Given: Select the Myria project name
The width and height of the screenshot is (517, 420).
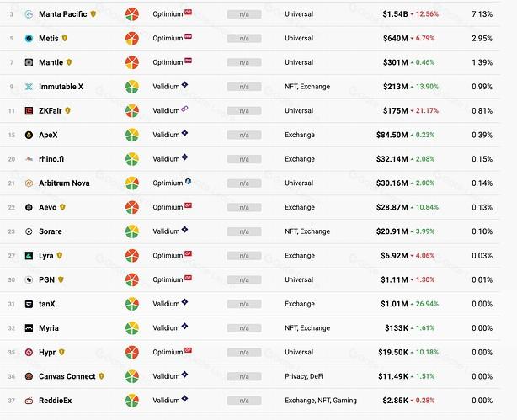Looking at the screenshot, I should click(49, 328).
